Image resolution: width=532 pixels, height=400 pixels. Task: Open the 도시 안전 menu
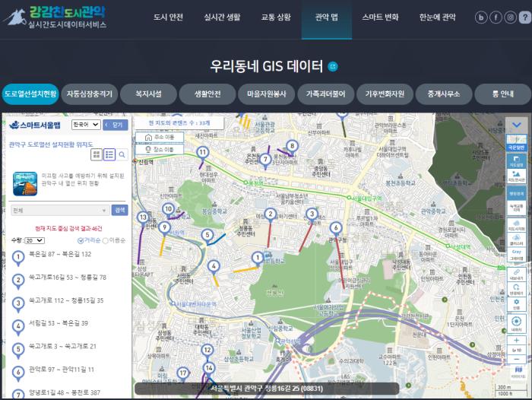point(168,17)
